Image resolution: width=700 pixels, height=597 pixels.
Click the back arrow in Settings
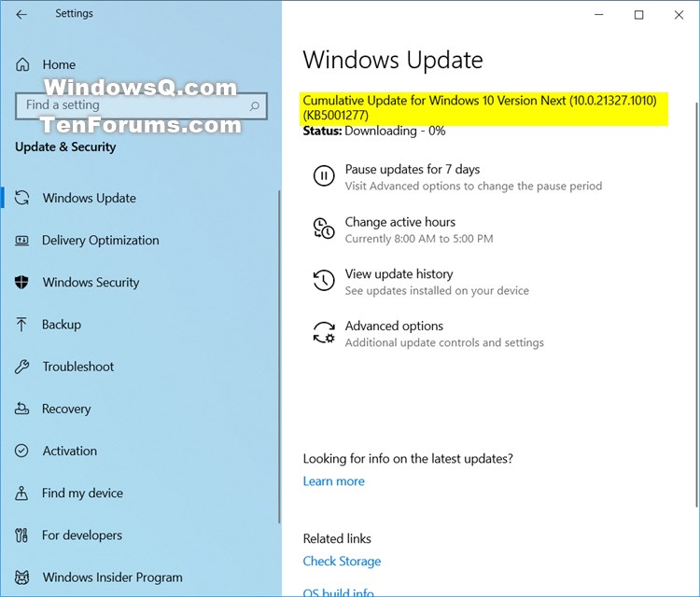[x=21, y=15]
